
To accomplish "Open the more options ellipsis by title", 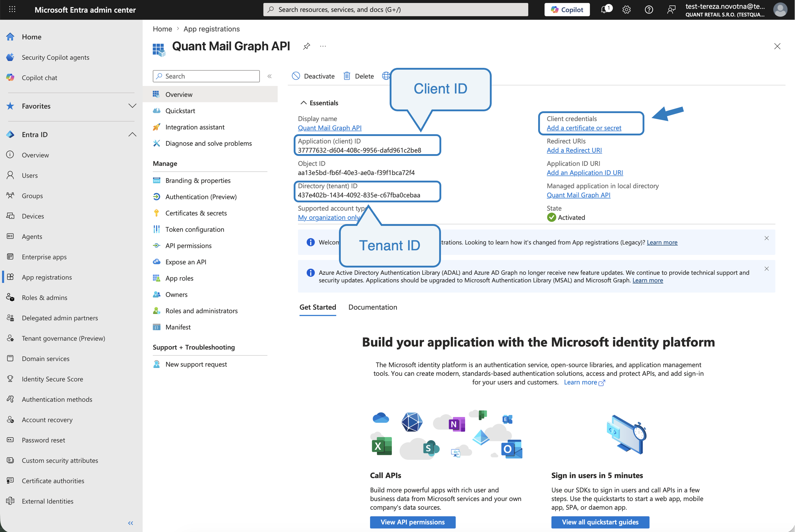I will pos(323,46).
